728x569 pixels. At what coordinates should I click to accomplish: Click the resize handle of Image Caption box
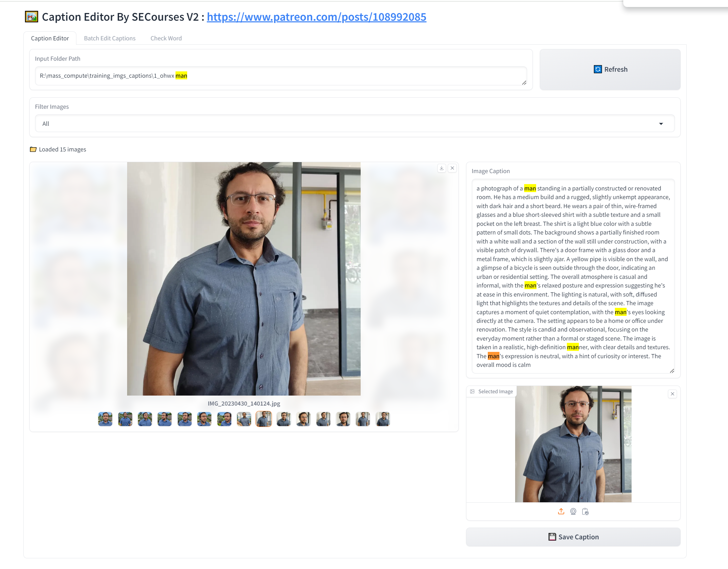pos(672,371)
